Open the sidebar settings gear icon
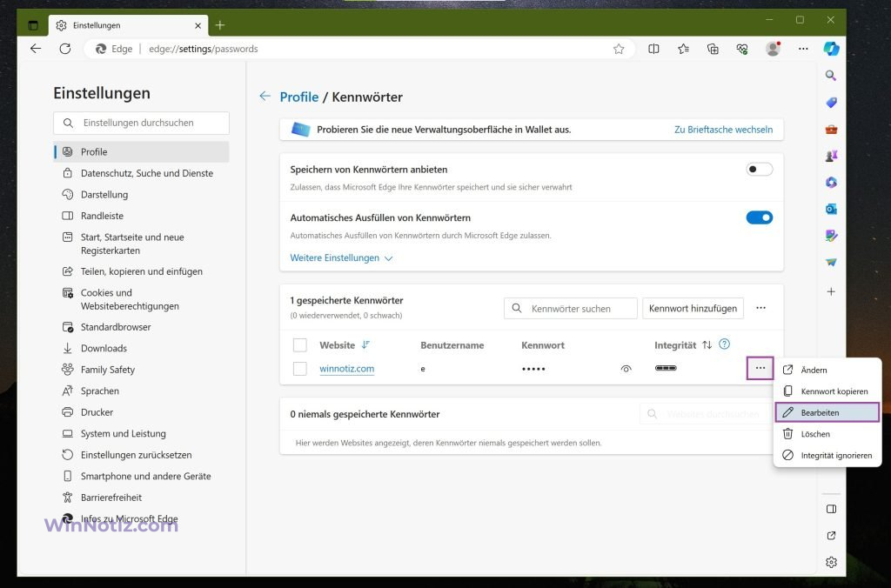 click(831, 562)
